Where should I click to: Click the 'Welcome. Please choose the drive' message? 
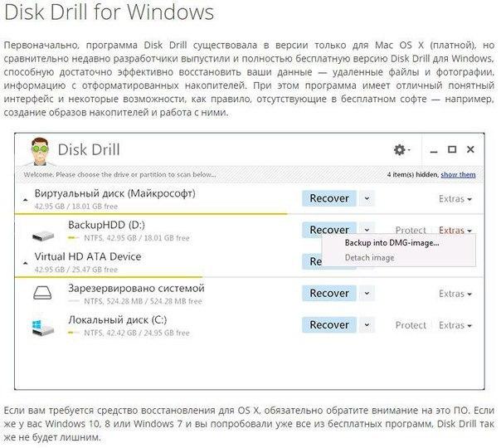point(119,175)
